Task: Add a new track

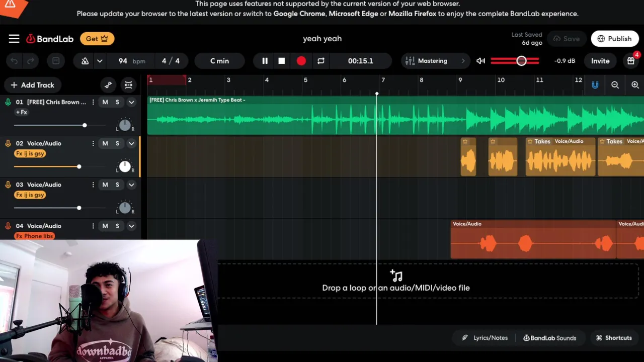Action: (32, 85)
